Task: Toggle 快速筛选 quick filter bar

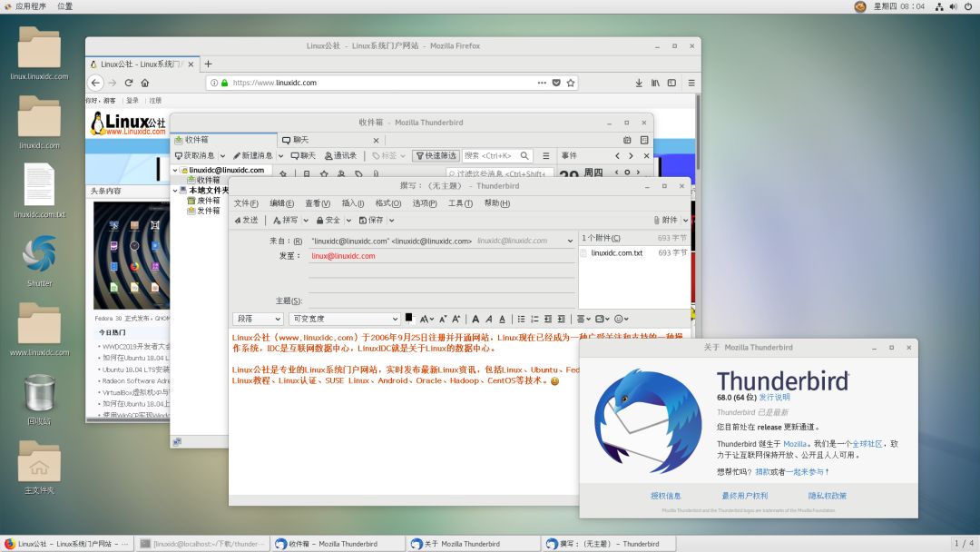Action: point(436,155)
